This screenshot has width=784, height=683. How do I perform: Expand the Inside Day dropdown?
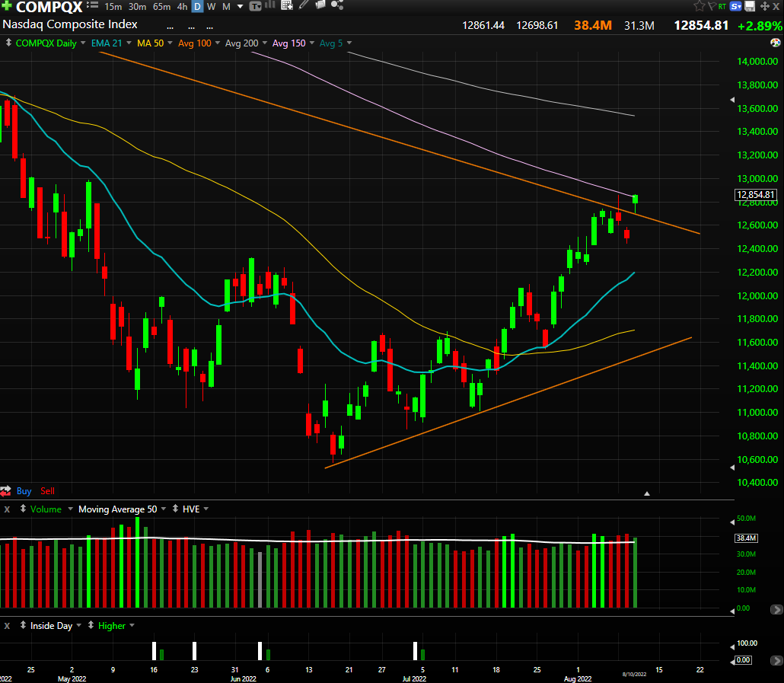click(x=79, y=625)
